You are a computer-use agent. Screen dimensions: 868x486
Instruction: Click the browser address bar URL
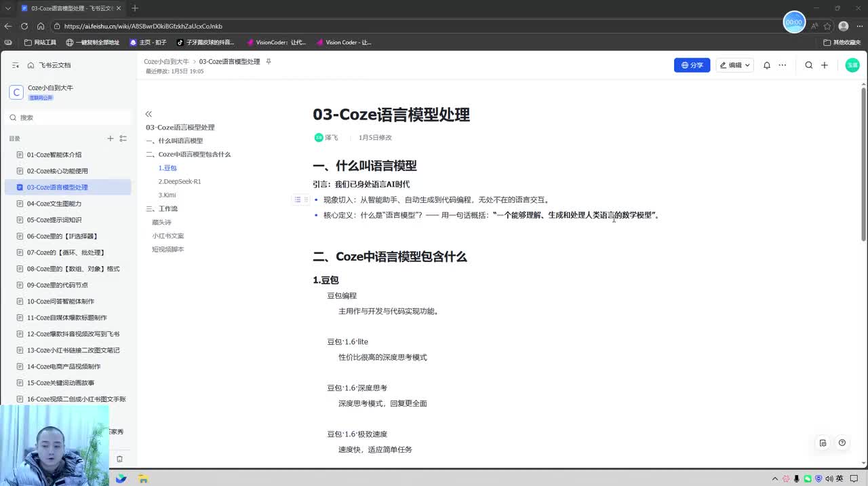click(143, 26)
